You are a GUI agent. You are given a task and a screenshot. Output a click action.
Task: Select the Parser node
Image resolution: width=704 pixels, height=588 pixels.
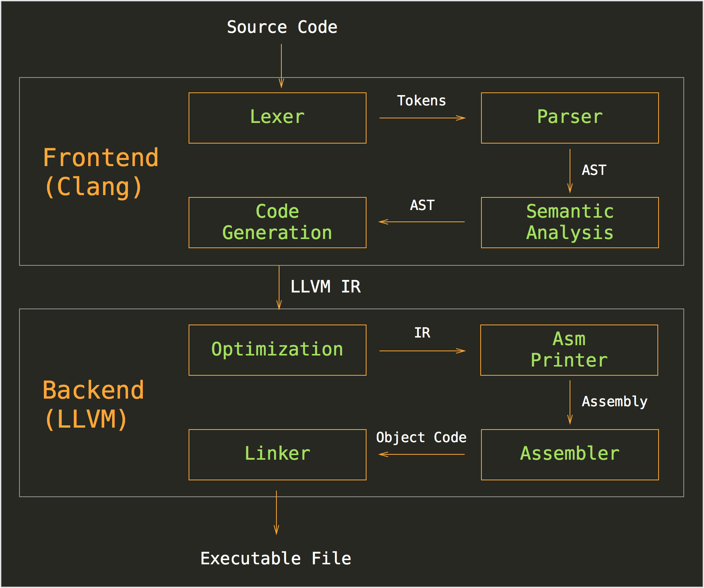coord(569,118)
